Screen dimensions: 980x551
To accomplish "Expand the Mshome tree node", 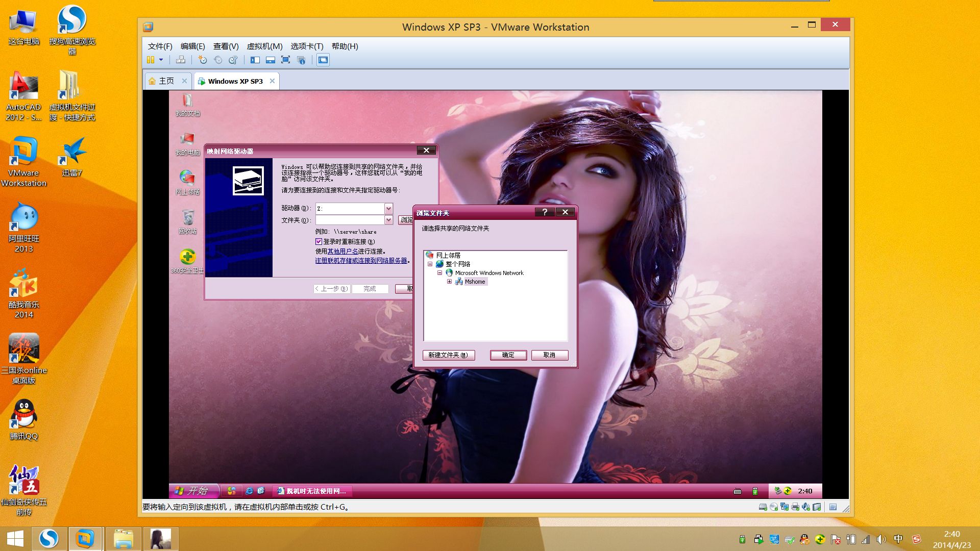I will click(x=449, y=282).
